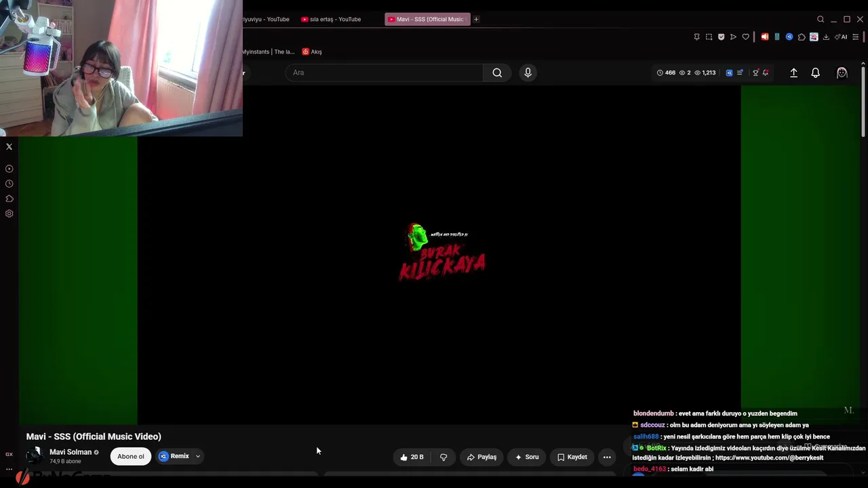Image resolution: width=868 pixels, height=488 pixels.
Task: Open the red megaphone extension icon
Action: 764,37
